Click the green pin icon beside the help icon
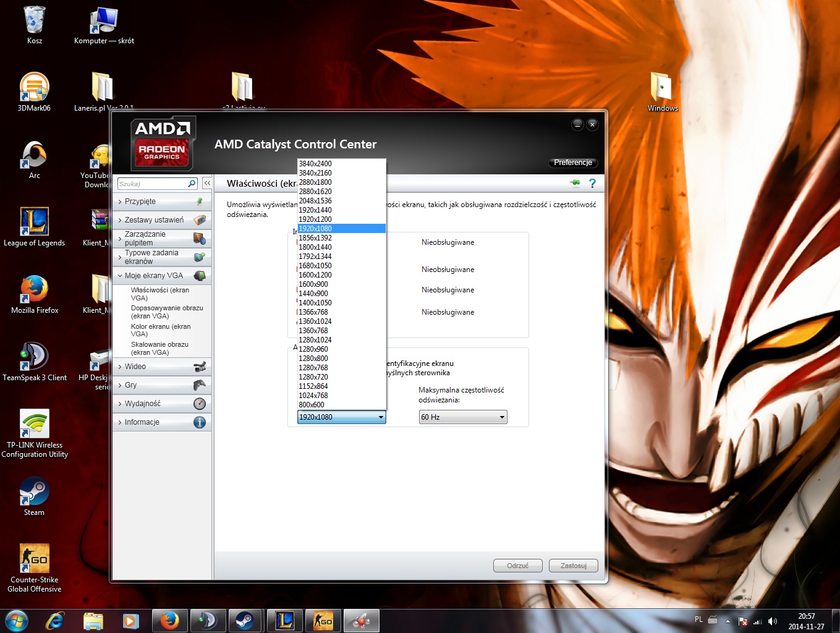The width and height of the screenshot is (840, 633). coord(575,183)
